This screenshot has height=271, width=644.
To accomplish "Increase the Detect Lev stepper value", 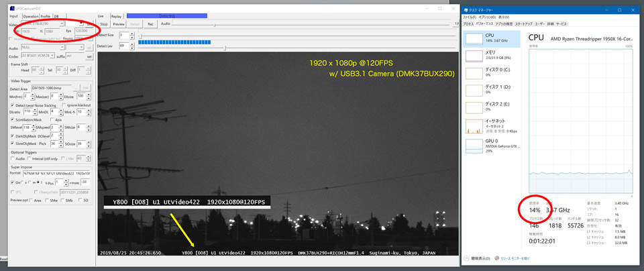I will pyautogui.click(x=132, y=44).
